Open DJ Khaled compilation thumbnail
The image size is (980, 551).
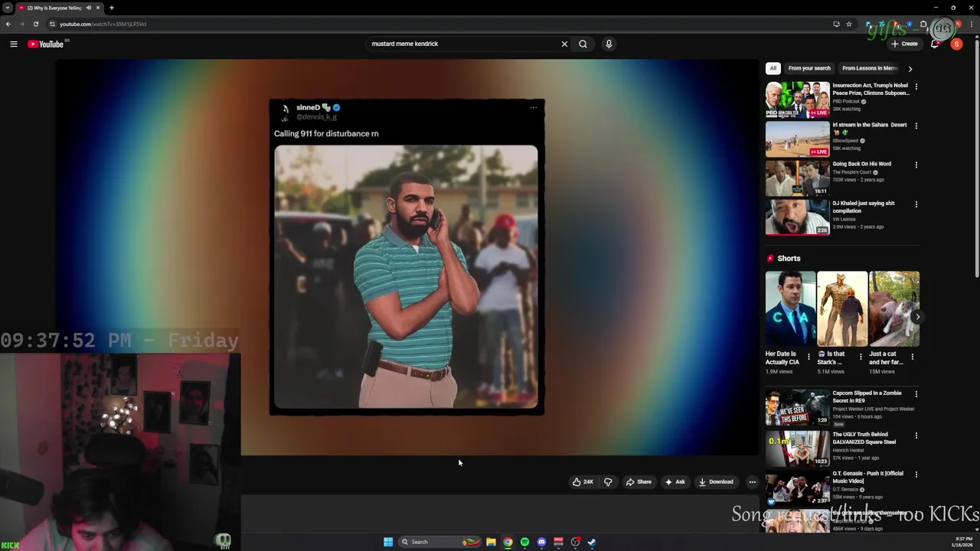coord(797,217)
